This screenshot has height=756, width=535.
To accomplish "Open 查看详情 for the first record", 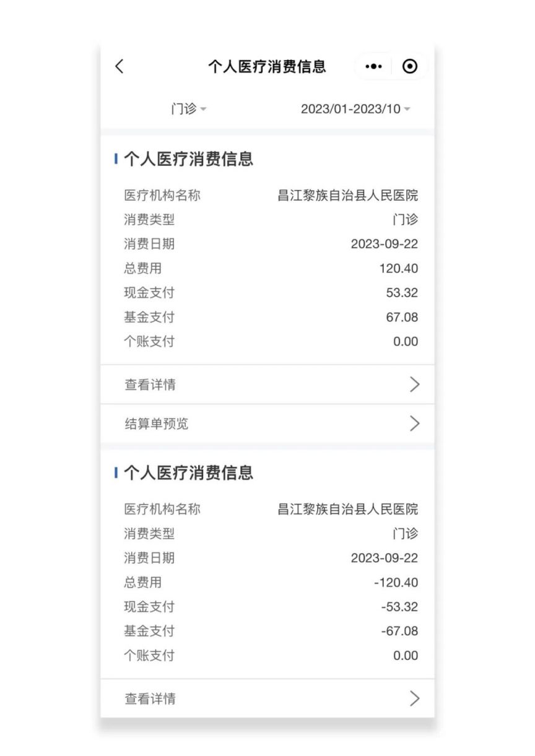I will point(267,385).
